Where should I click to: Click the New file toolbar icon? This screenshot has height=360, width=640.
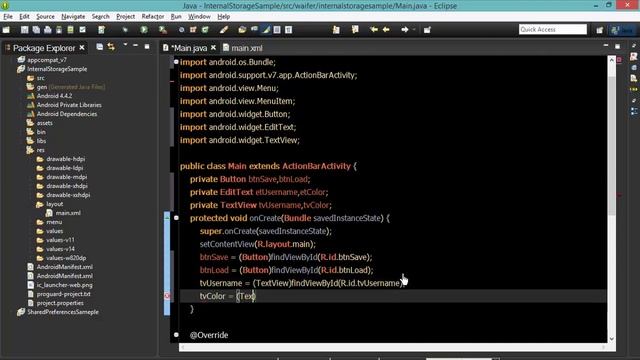6,30
